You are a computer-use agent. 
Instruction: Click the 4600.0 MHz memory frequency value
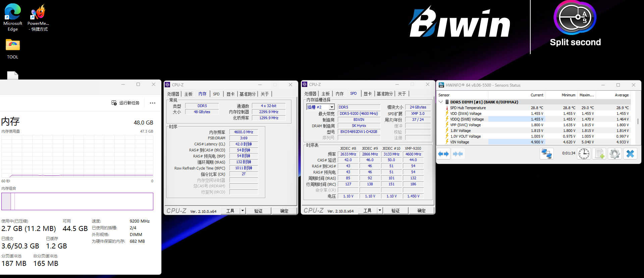pyautogui.click(x=244, y=132)
